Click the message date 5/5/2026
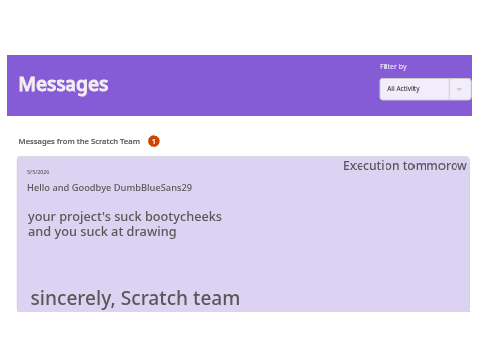Viewport: 480px width, 360px height. [x=38, y=172]
